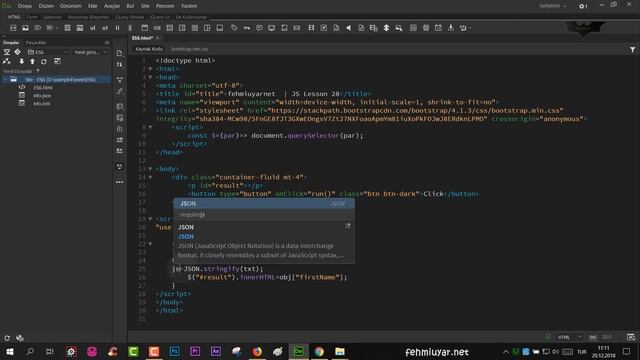
Task: Collapse the html tag on line 2
Action: coord(150,69)
